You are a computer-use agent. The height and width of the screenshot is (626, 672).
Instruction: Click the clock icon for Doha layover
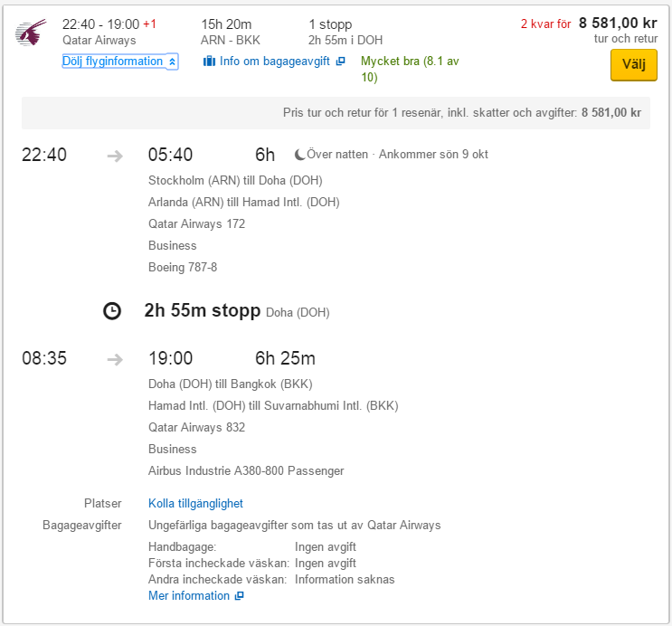coord(111,311)
